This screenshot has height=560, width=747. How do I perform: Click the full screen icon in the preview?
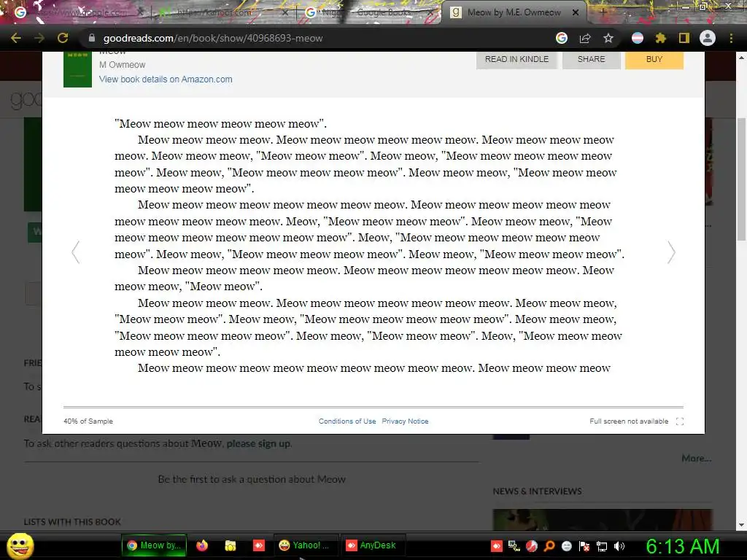pos(680,421)
